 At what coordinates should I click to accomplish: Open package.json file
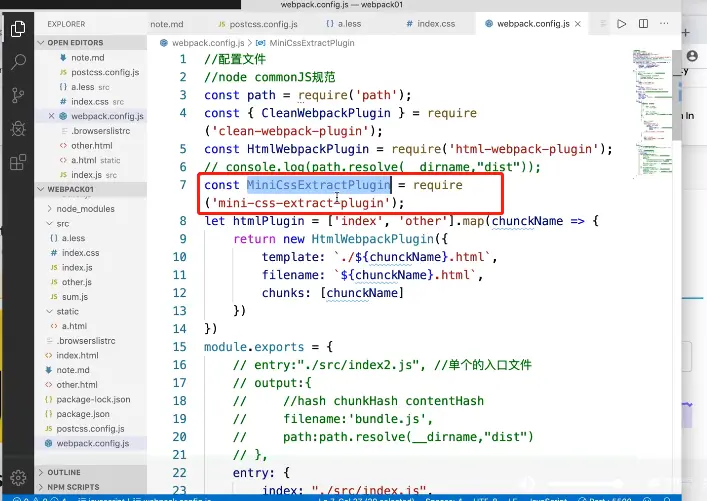tap(83, 414)
